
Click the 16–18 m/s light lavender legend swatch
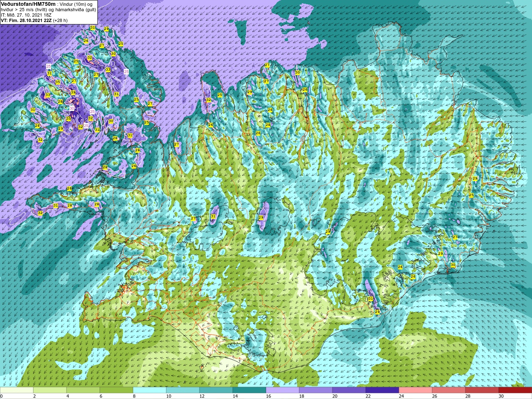coord(283,390)
